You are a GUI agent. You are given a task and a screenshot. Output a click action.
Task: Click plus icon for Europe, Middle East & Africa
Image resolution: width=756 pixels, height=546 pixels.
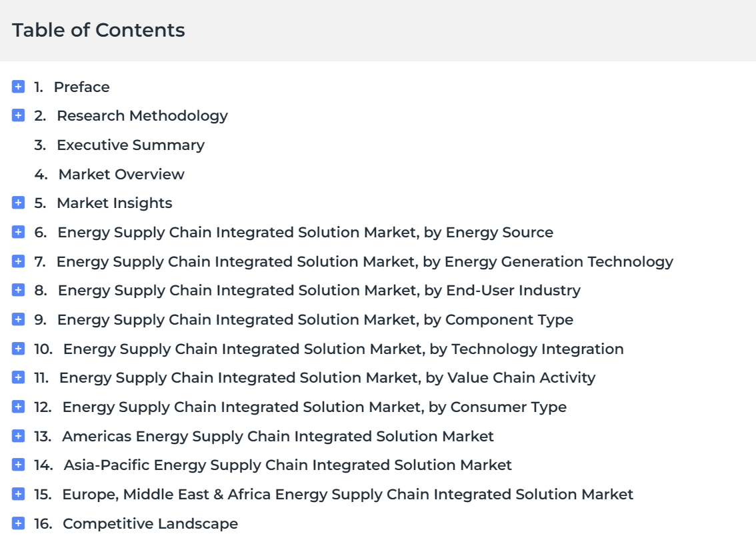tap(18, 494)
